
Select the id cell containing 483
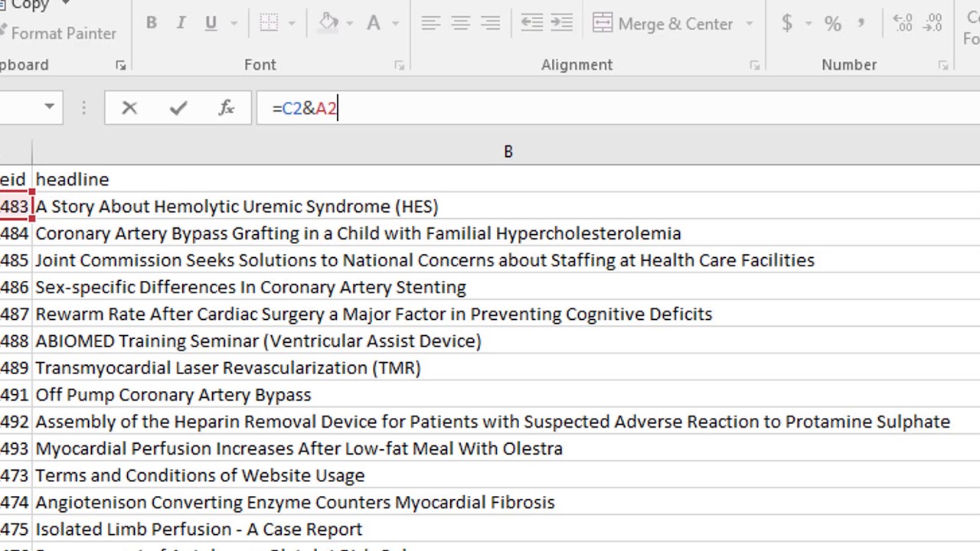15,207
